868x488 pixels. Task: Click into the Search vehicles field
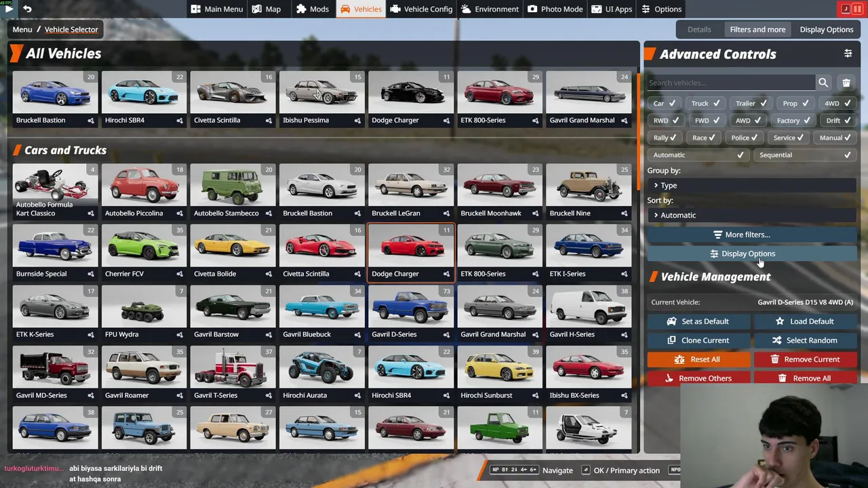730,83
